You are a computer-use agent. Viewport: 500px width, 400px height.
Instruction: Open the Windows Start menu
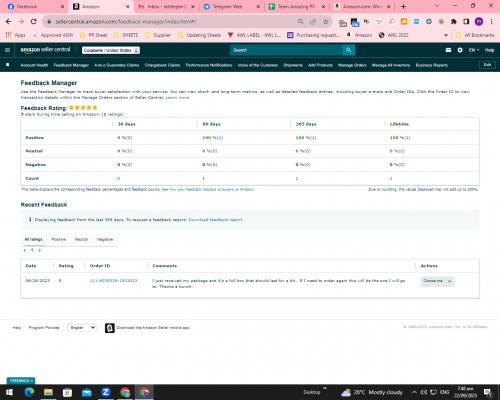pyautogui.click(x=9, y=392)
